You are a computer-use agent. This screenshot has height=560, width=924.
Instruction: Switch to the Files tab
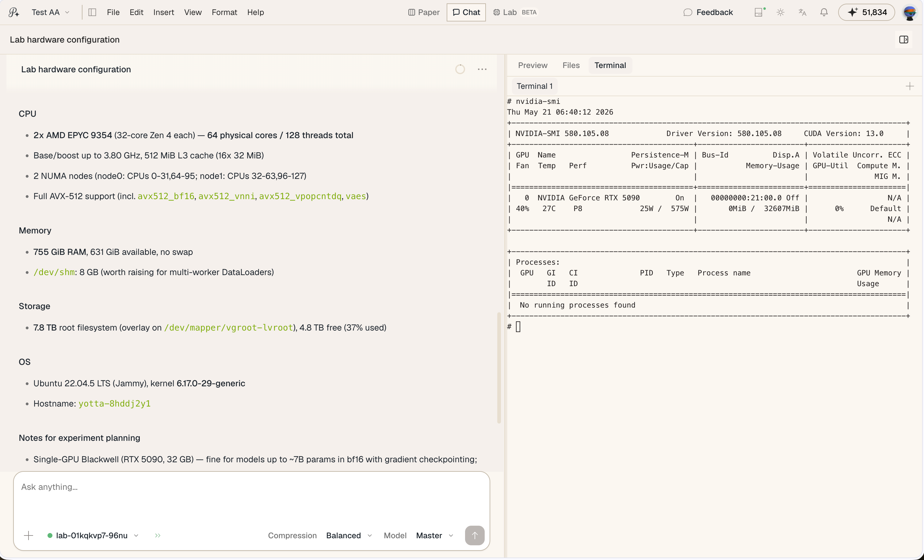(571, 65)
